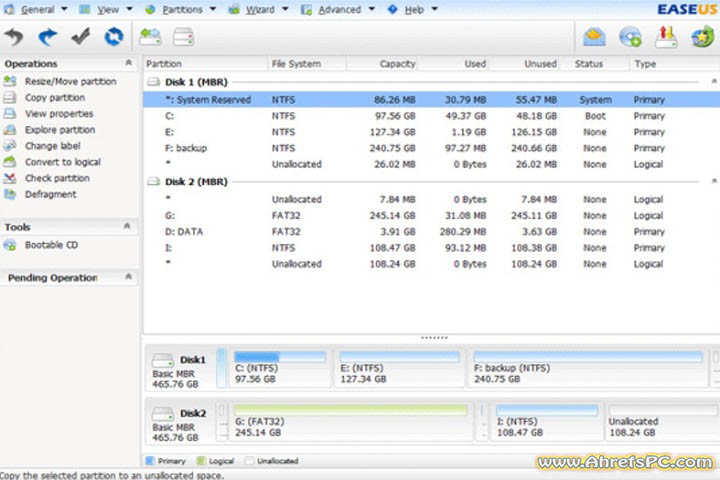
Task: Click the Refresh circular arrows icon
Action: click(x=113, y=37)
